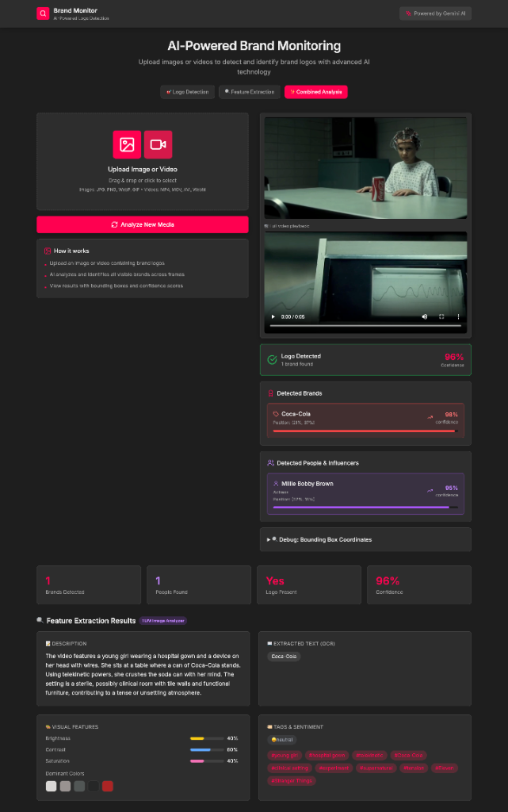Click the Visual Features palette icon

click(x=48, y=727)
